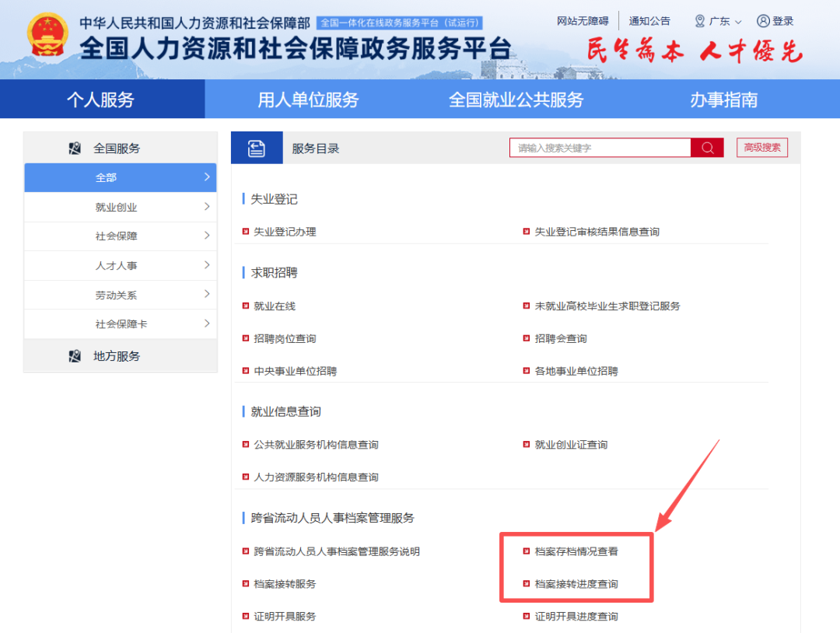
Task: Open 公共就业服务机构信息查询 link
Action: (x=316, y=445)
